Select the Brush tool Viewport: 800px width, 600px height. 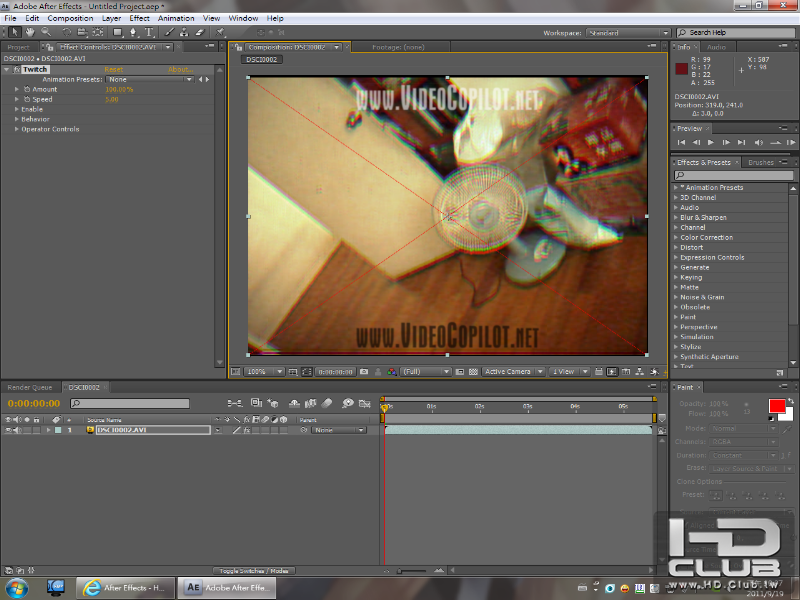[x=169, y=32]
